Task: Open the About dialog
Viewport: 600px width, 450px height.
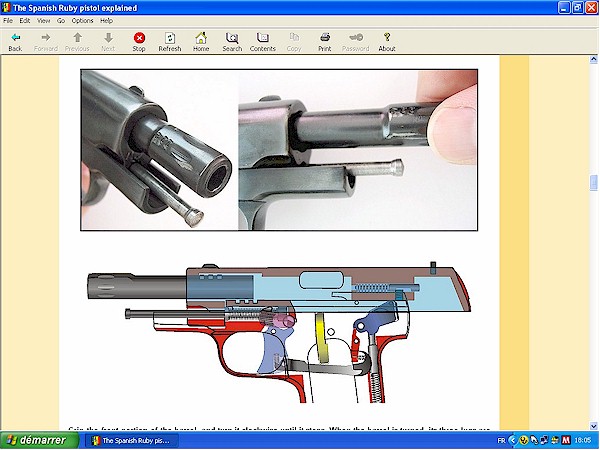Action: tap(387, 42)
